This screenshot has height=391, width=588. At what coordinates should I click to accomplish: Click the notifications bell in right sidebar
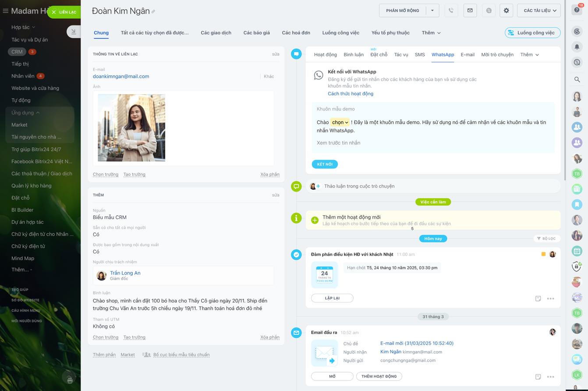(x=577, y=47)
